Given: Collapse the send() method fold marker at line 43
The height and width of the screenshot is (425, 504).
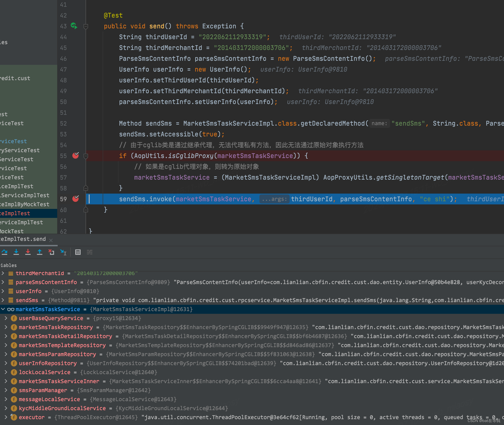Looking at the screenshot, I should pos(86,26).
